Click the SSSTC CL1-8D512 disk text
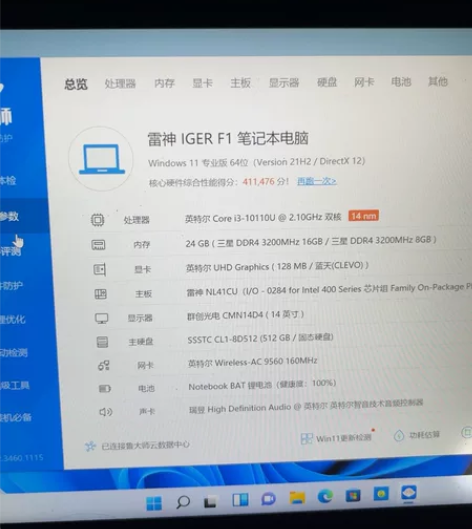The image size is (472, 529). [260, 338]
